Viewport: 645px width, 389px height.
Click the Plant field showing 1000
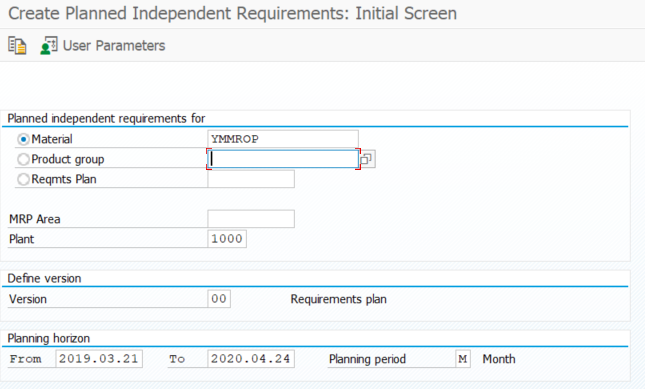(x=227, y=239)
